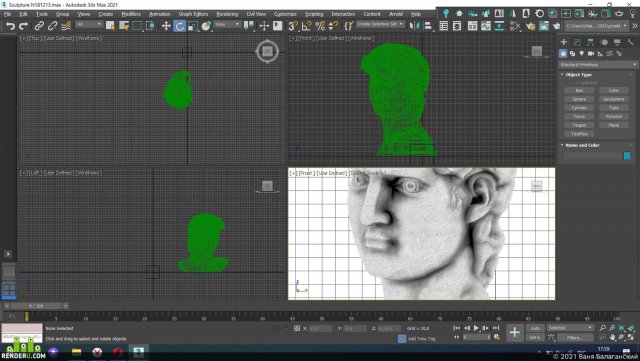The height and width of the screenshot is (361, 640).
Task: Switch to the Create panel tab
Action: 564,42
